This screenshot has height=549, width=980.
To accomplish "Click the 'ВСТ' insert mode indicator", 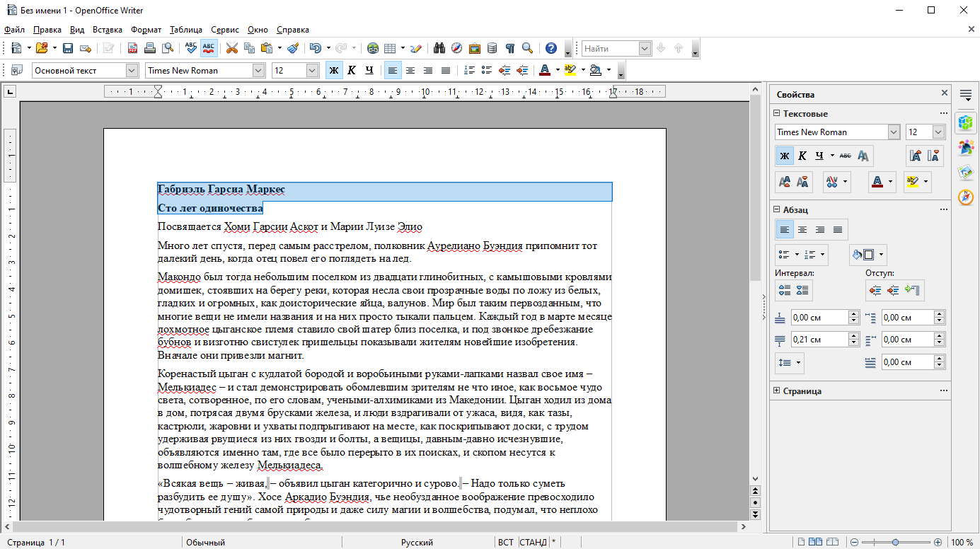I will pos(505,542).
